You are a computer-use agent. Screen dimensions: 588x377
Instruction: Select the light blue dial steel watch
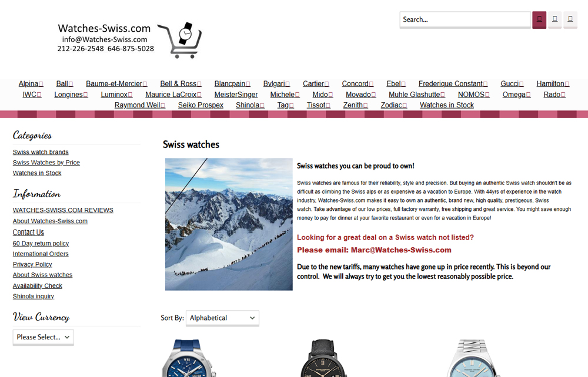[x=473, y=358]
